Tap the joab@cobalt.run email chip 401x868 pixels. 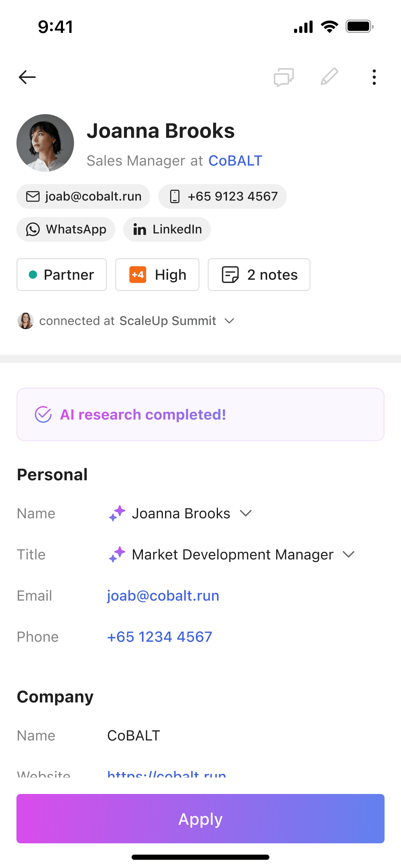click(x=83, y=196)
